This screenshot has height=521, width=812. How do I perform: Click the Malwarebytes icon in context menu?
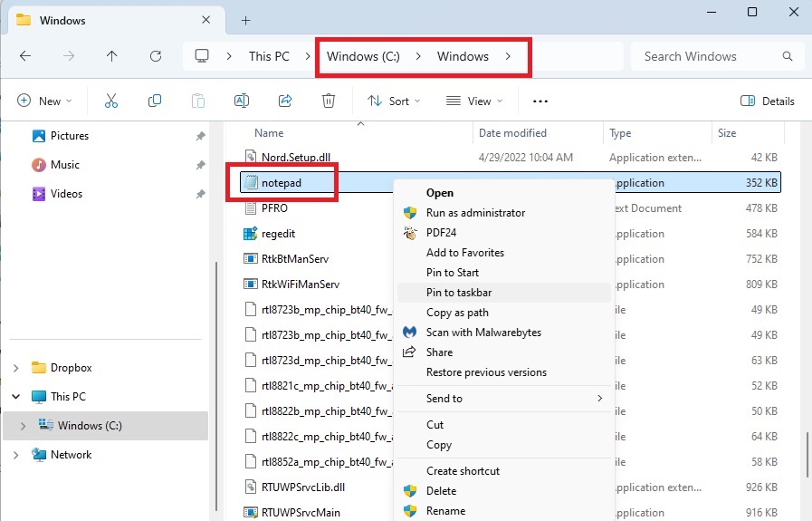click(410, 332)
